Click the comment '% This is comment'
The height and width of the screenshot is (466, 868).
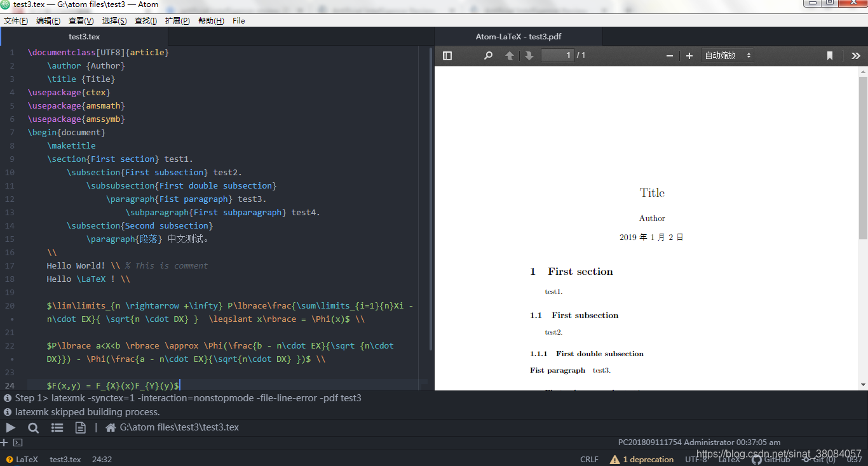(166, 266)
